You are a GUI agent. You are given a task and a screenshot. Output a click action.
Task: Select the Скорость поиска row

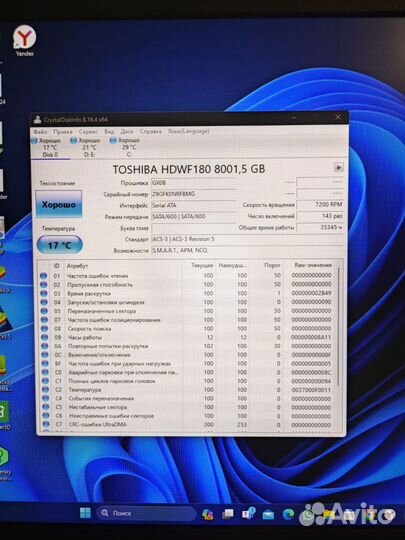pyautogui.click(x=188, y=329)
